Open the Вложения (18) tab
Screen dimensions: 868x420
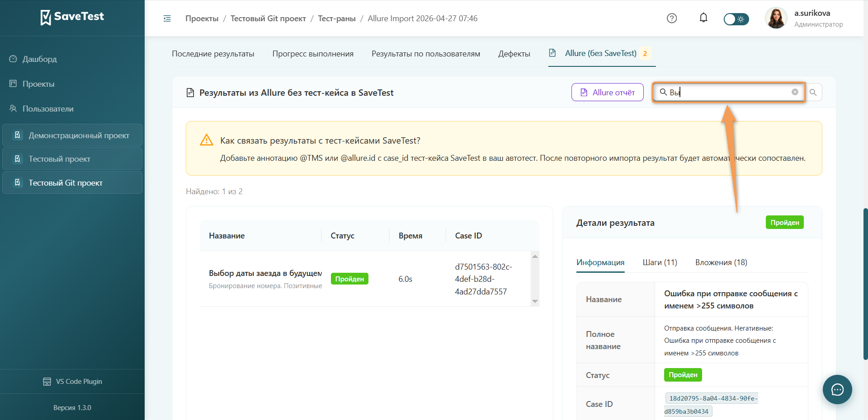click(x=721, y=262)
